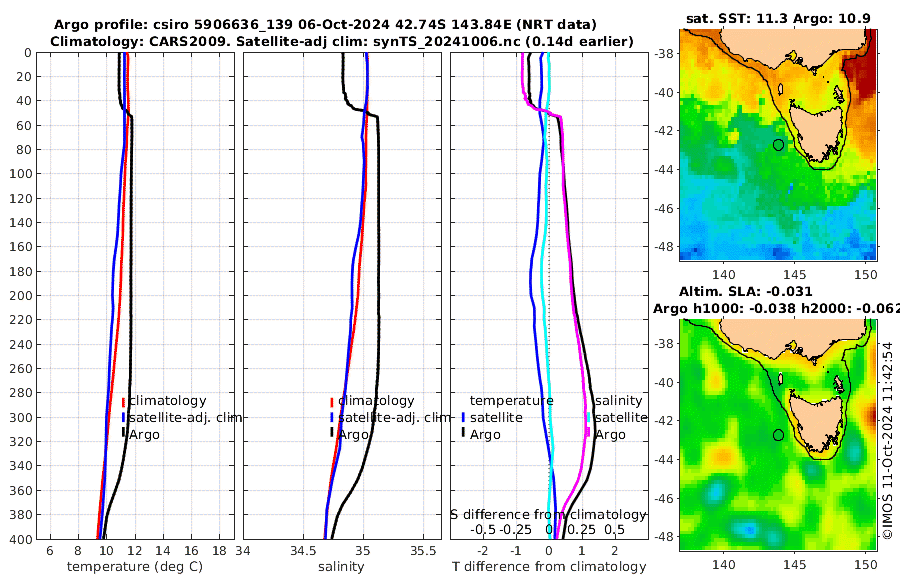This screenshot has width=900, height=580.
Task: Select the "sat. SST: 11.3 Argo: 10.9" heading
Action: click(778, 18)
